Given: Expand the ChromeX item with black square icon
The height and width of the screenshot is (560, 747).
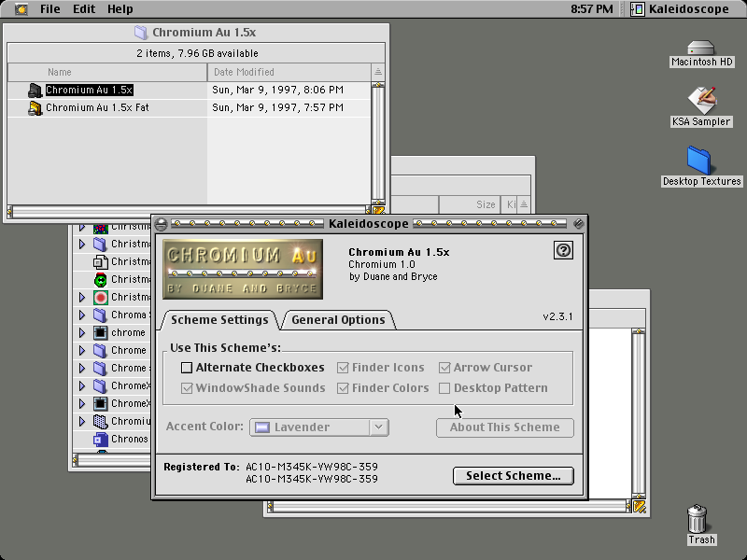Looking at the screenshot, I should point(82,404).
